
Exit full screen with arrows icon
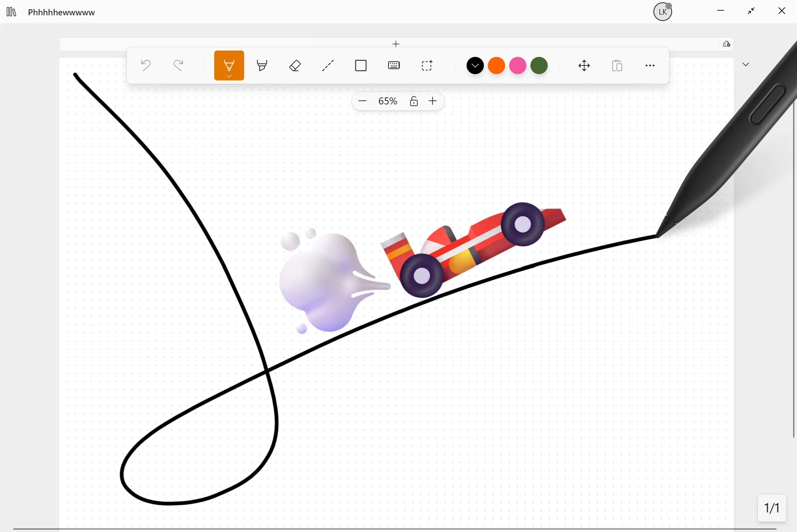(751, 11)
